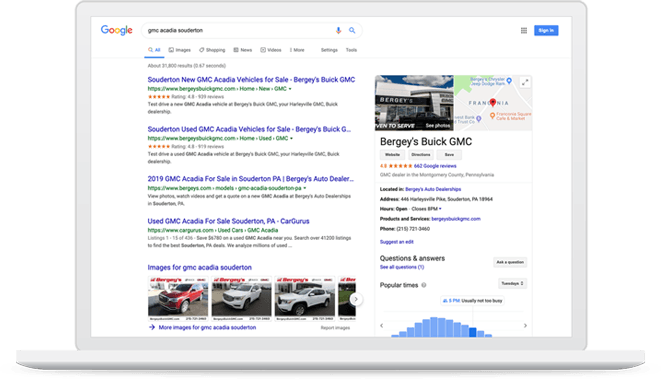The width and height of the screenshot is (661, 380).
Task: Open the second white Acadia image thumbnail
Action: (241, 299)
